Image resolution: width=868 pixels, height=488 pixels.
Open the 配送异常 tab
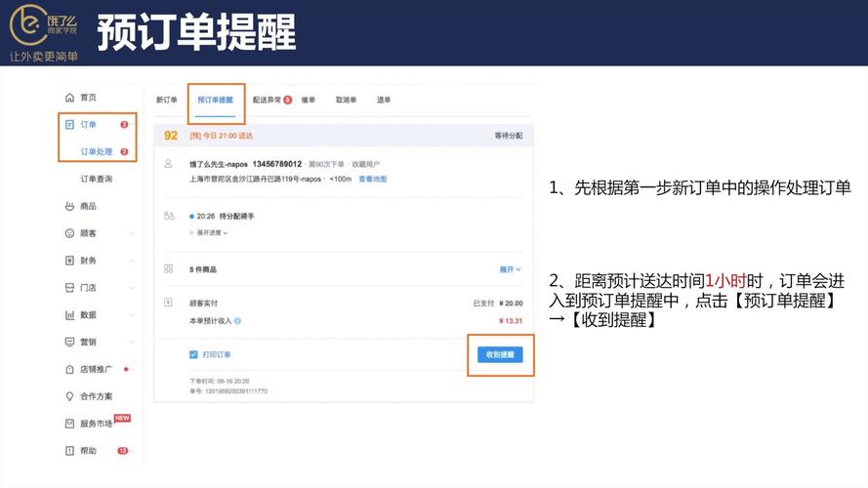(267, 100)
